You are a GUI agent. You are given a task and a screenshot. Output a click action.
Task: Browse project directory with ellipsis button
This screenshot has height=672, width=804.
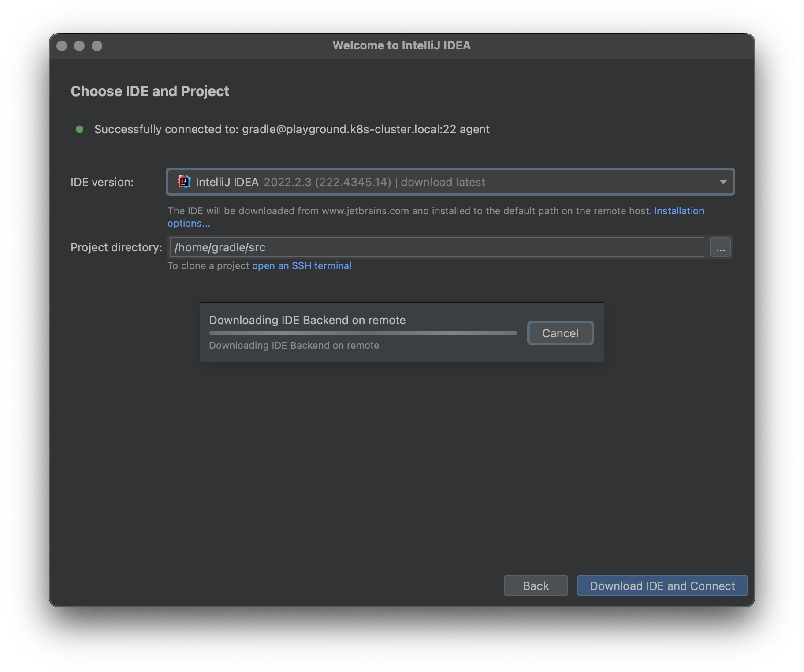click(x=720, y=247)
